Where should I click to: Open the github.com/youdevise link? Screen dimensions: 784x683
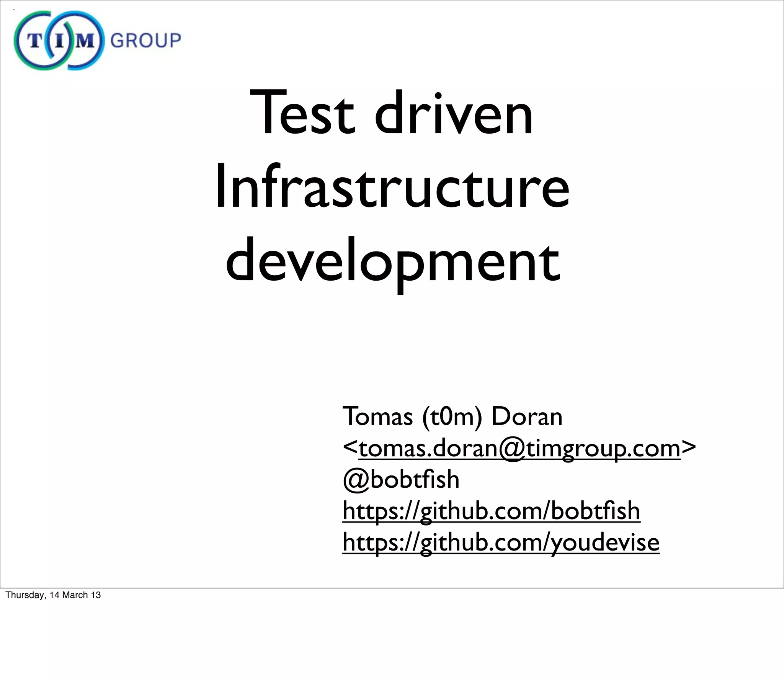tap(501, 542)
